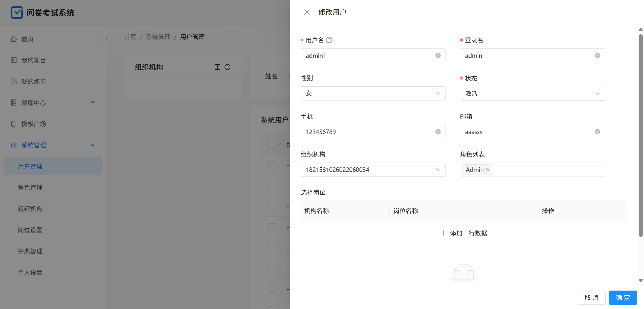Image resolution: width=644 pixels, height=309 pixels.
Task: Collapse the sidebar with the arrow toggle
Action: (106, 38)
